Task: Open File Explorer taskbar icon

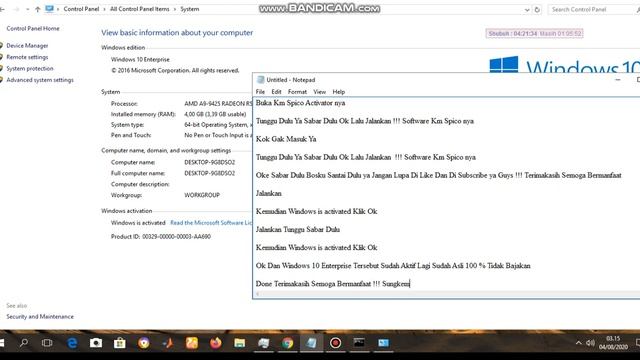Action: [240, 343]
